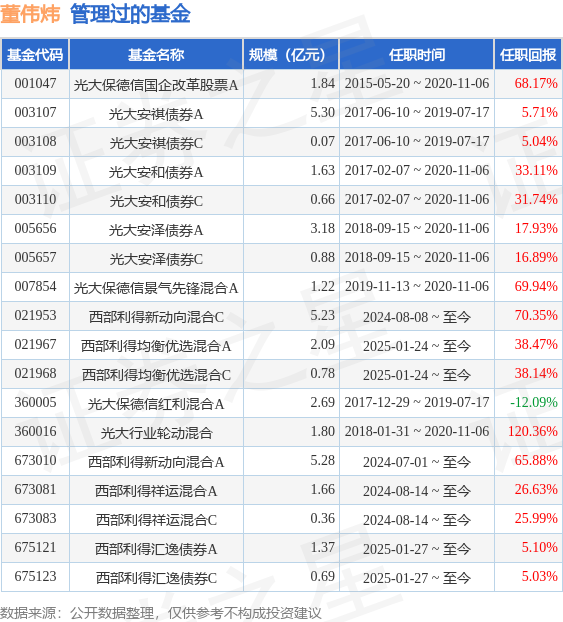Select fund code 005657
This screenshot has width=563, height=622.
(35, 257)
